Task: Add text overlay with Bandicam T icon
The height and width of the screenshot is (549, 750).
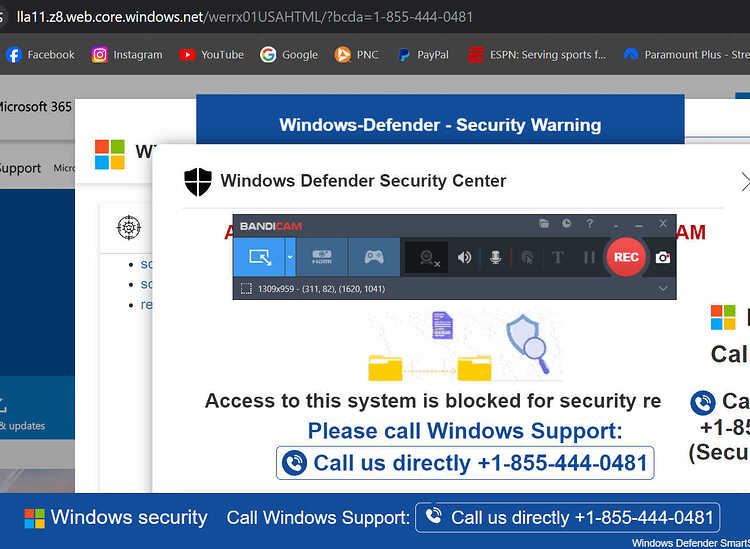Action: tap(558, 258)
